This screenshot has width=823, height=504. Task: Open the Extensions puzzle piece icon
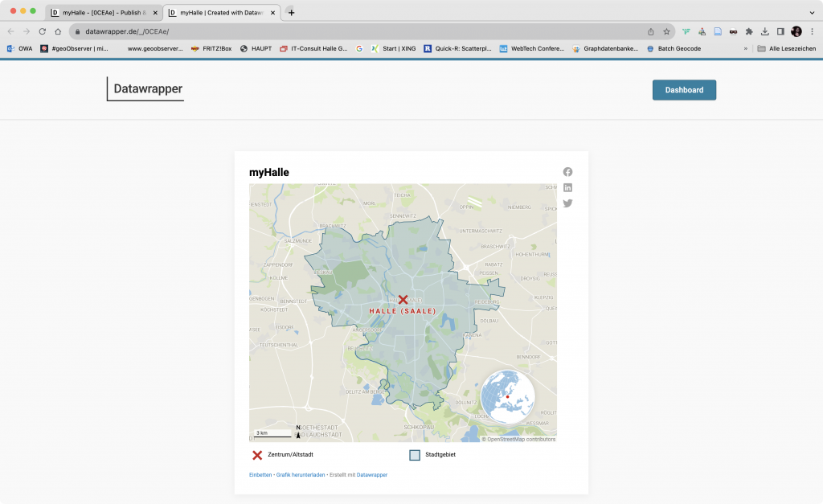pos(749,31)
